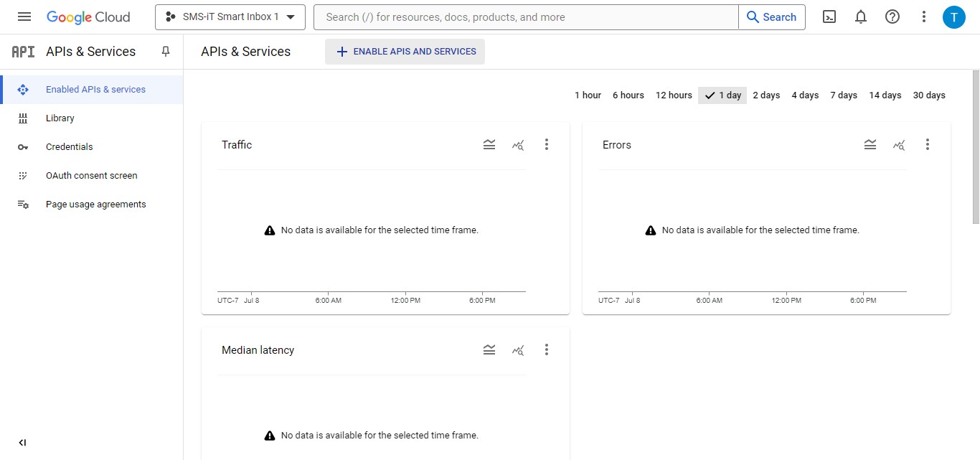Open the Traffic card overflow menu
This screenshot has height=460, width=980.
(547, 144)
